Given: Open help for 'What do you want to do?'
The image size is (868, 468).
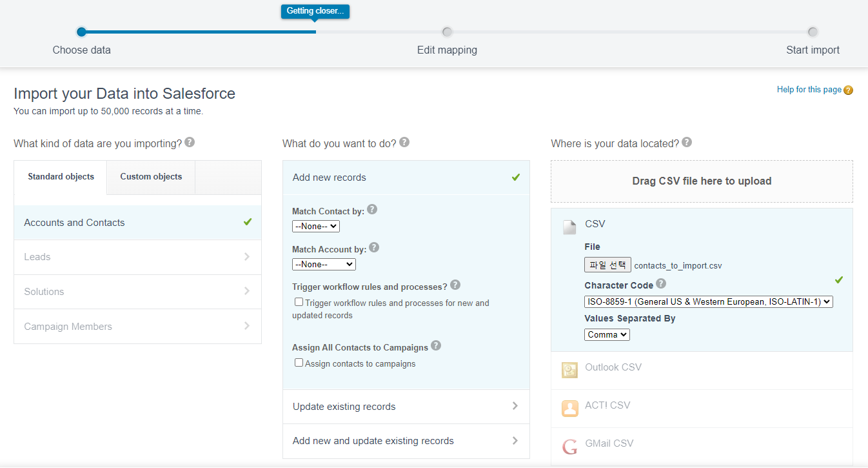Looking at the screenshot, I should click(404, 142).
